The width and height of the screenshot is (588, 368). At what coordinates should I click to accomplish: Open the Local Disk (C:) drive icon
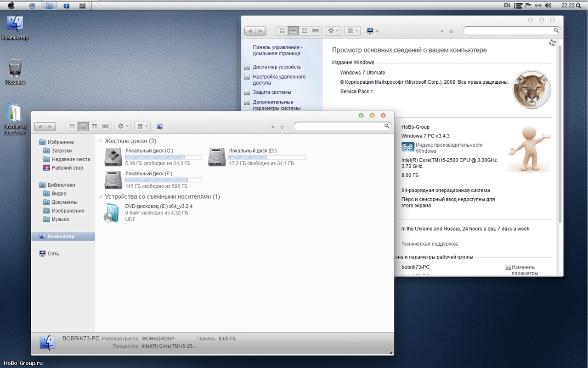[113, 157]
